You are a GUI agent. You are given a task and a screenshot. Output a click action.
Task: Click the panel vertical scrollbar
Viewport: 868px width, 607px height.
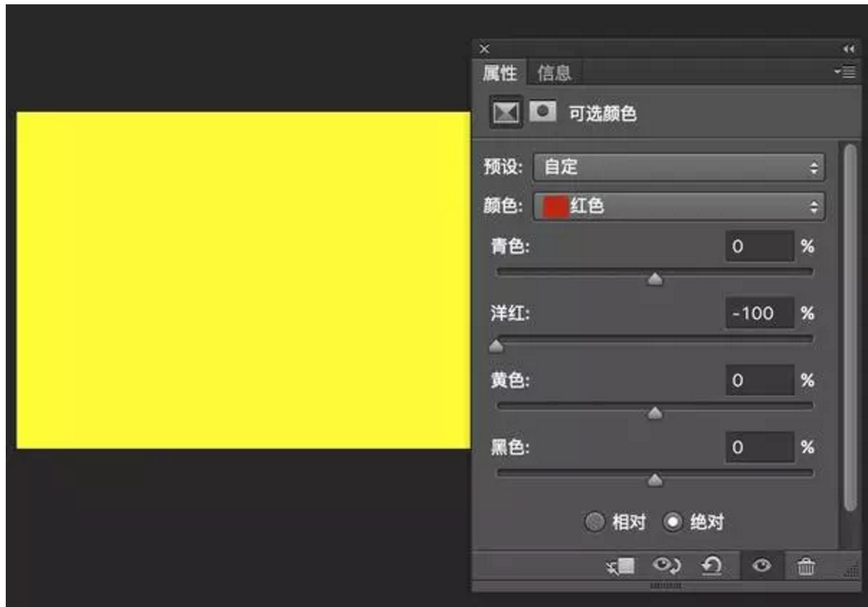tap(850, 327)
